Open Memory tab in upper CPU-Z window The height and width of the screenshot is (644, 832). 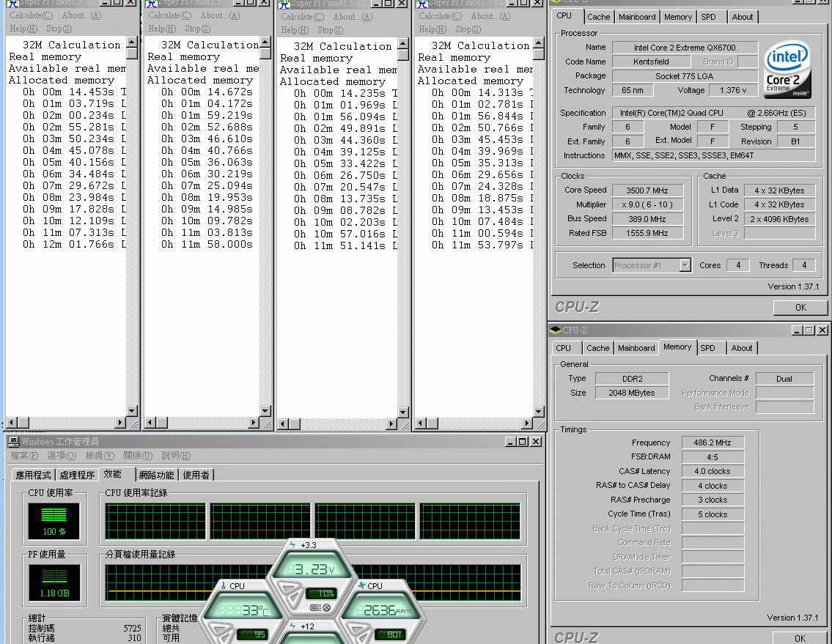point(677,17)
